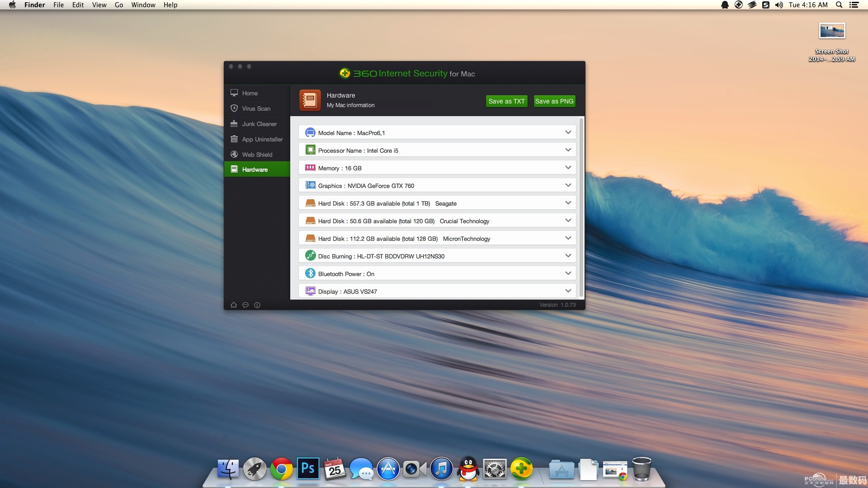The height and width of the screenshot is (488, 868).
Task: Click the clock Tue 4:16 AM
Action: coord(808,5)
